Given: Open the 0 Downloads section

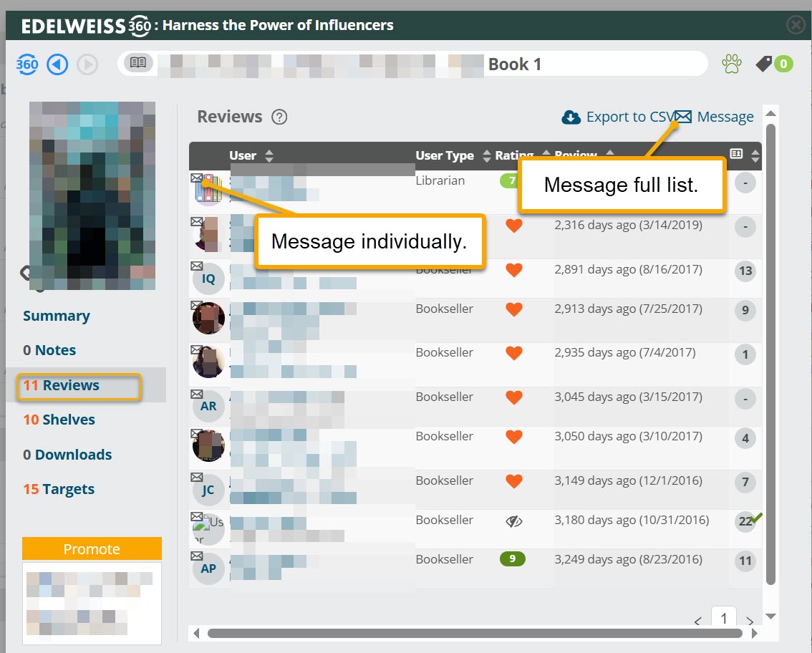Looking at the screenshot, I should [67, 455].
